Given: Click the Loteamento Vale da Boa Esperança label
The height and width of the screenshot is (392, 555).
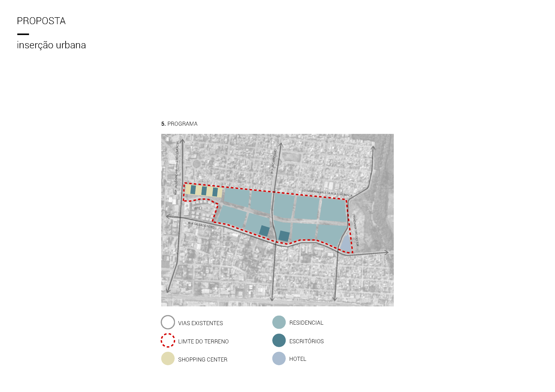Looking at the screenshot, I should (327, 193).
